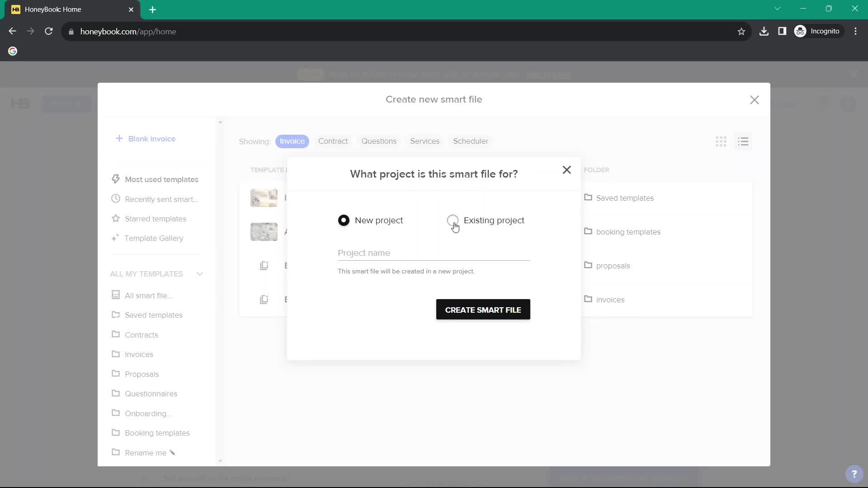The width and height of the screenshot is (868, 488).
Task: Click the Starred templates icon
Action: tap(116, 218)
